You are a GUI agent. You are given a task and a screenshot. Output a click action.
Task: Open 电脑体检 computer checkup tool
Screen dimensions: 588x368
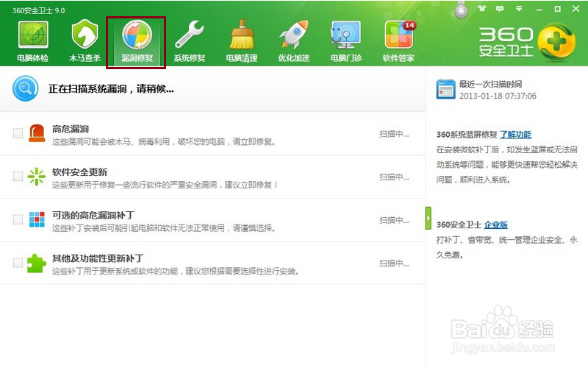coord(33,41)
